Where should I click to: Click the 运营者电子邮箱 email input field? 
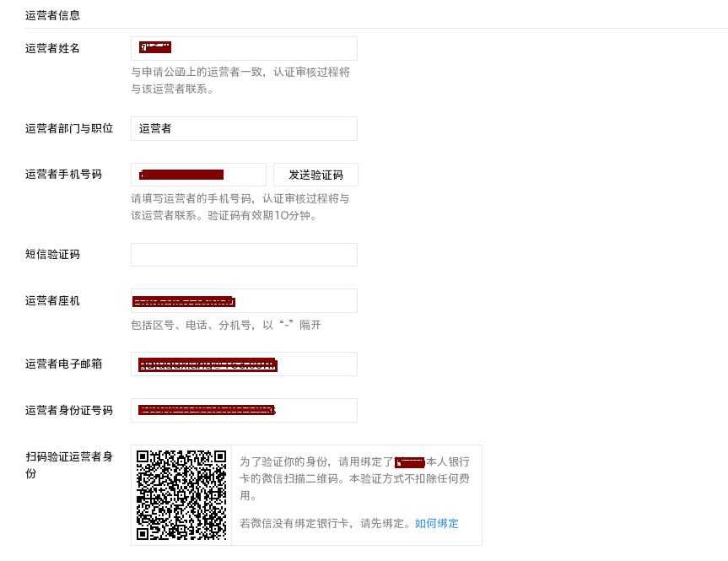(243, 364)
